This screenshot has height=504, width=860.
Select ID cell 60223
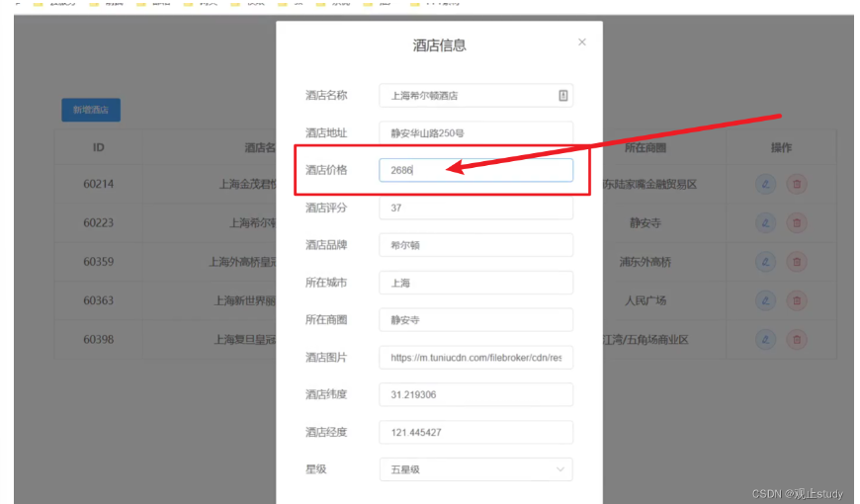tap(98, 223)
